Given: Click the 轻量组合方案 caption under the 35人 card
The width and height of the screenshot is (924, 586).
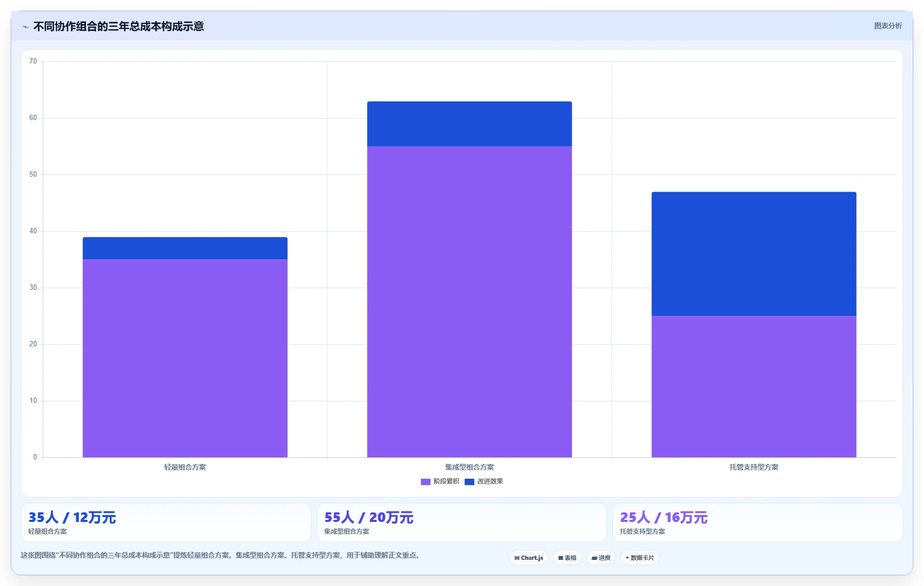Looking at the screenshot, I should [x=47, y=532].
